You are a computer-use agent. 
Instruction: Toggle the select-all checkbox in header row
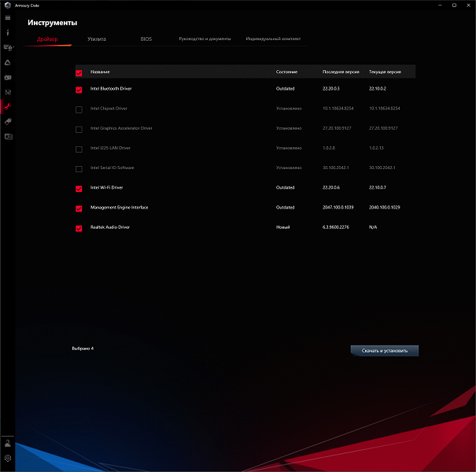[x=79, y=73]
